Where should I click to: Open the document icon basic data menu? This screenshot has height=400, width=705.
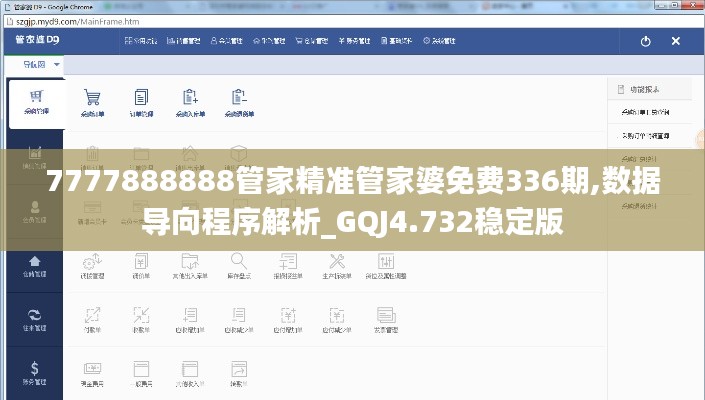tap(396, 41)
